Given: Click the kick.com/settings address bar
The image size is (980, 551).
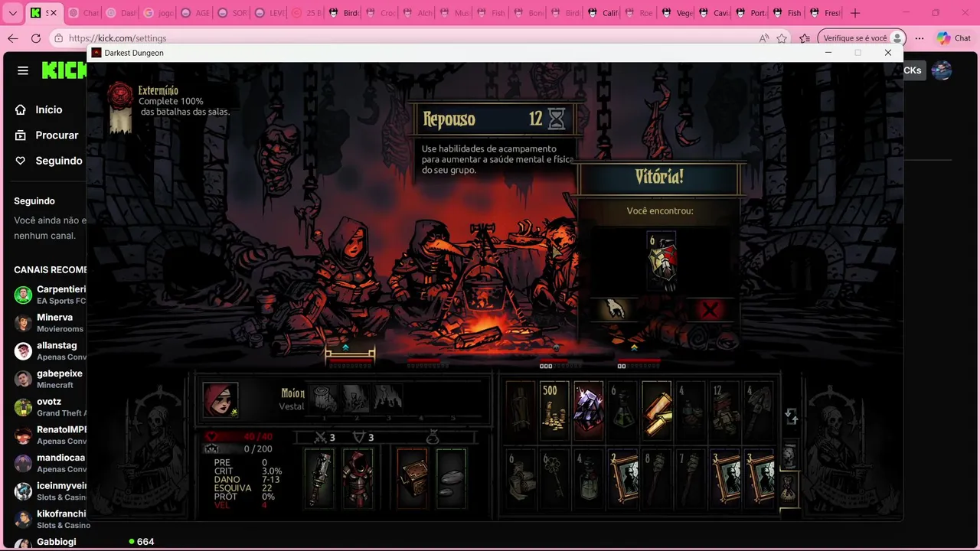Looking at the screenshot, I should [406, 38].
